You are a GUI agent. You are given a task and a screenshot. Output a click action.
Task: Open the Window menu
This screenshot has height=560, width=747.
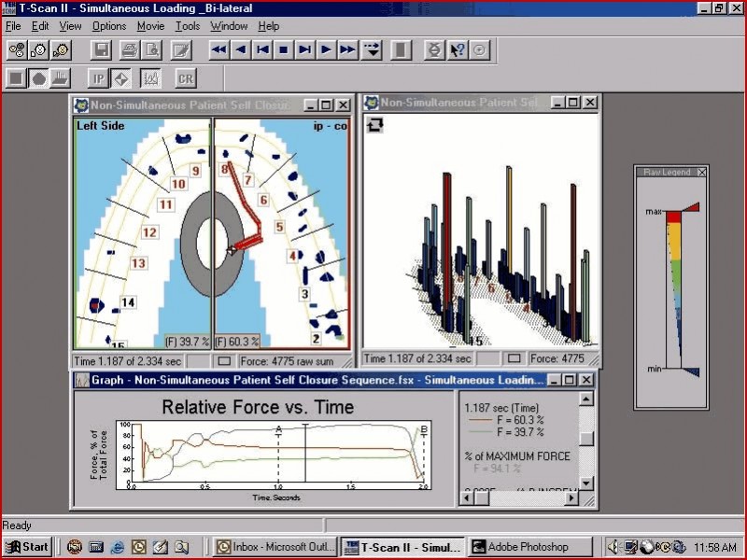click(x=229, y=26)
